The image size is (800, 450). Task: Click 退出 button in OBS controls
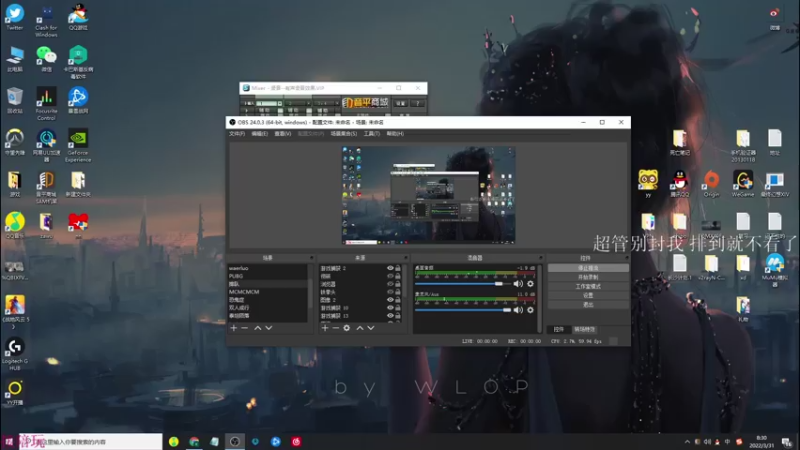coord(588,305)
